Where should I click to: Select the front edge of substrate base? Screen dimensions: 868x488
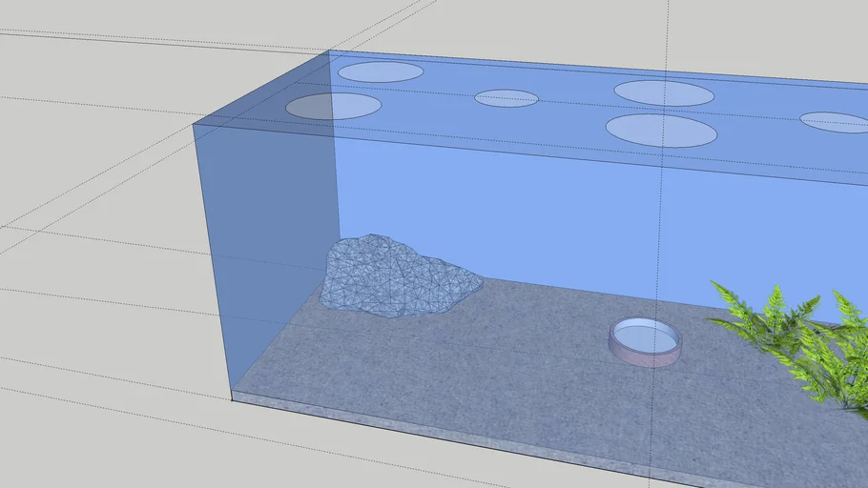point(477,437)
